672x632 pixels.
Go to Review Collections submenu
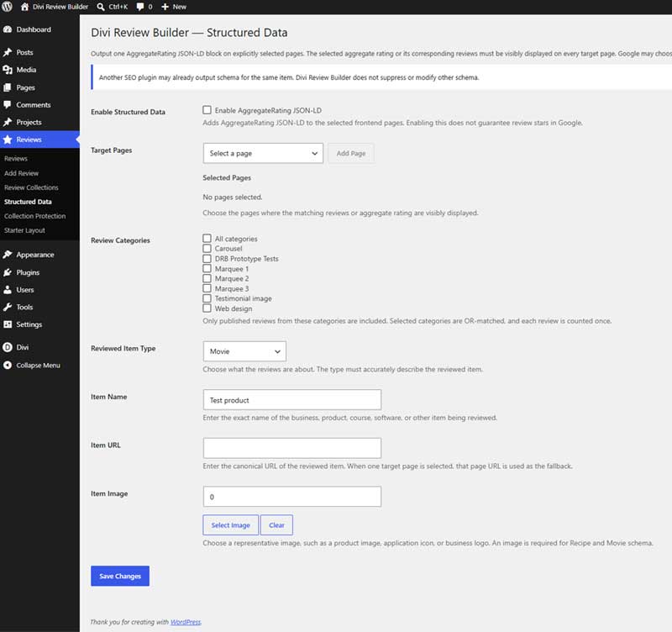pos(31,187)
